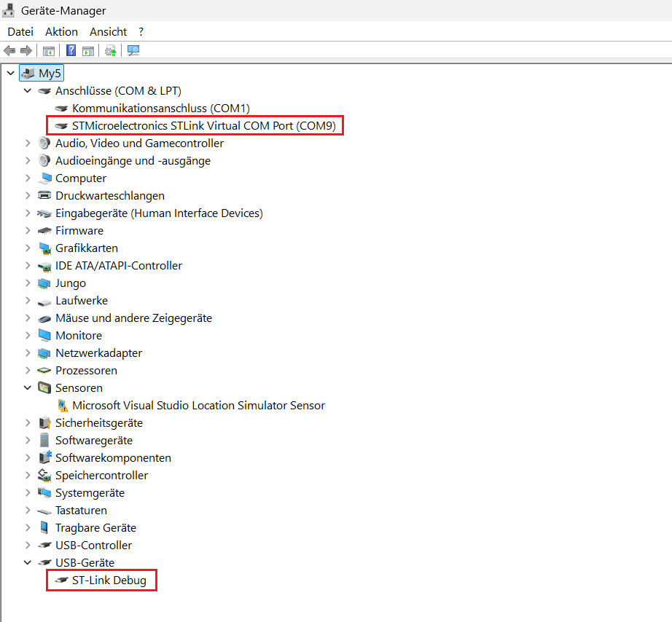Select the Prozessoren label

tap(86, 371)
